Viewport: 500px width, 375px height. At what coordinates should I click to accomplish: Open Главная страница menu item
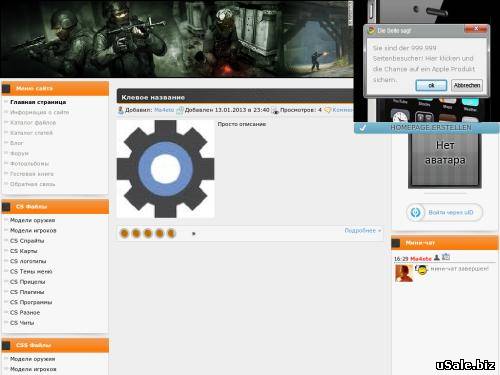pyautogui.click(x=38, y=102)
